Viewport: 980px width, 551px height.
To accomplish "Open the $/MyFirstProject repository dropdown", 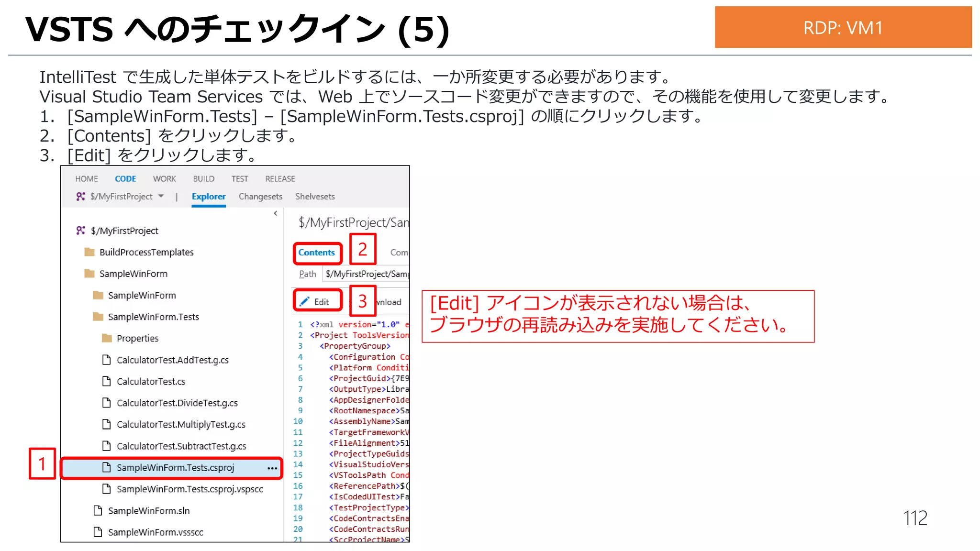I will point(126,197).
